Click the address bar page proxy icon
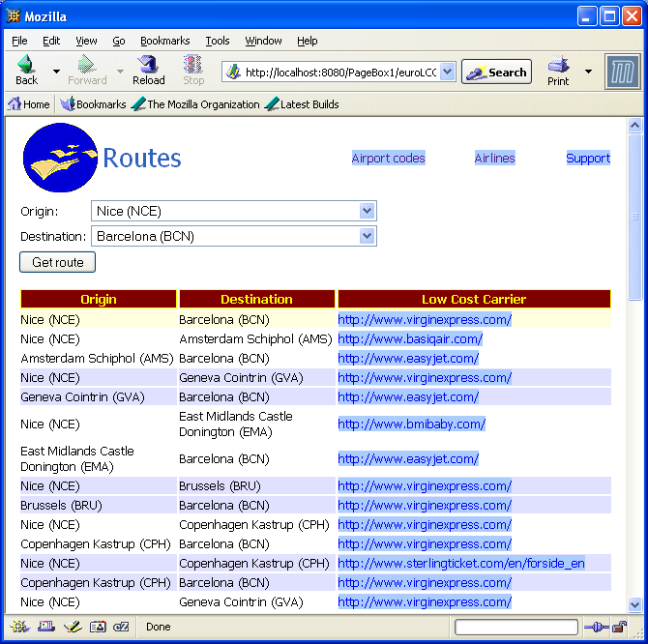 pyautogui.click(x=233, y=73)
